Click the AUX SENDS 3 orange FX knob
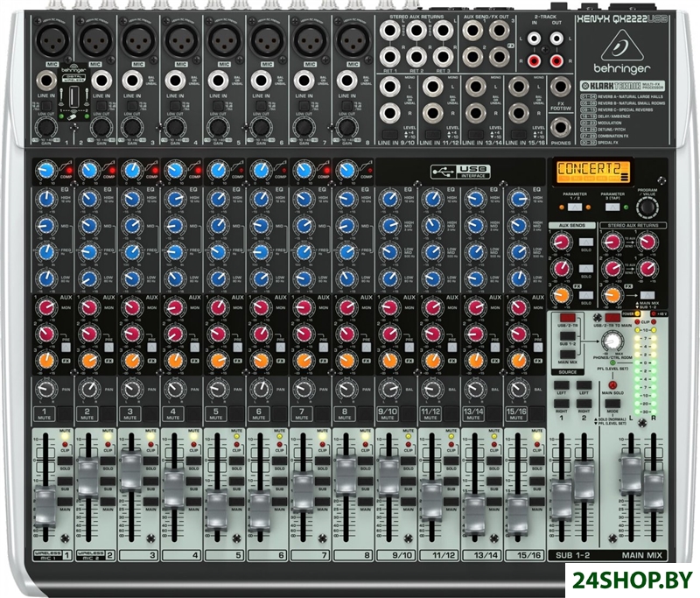Image resolution: width=700 pixels, height=598 pixels. click(561, 295)
